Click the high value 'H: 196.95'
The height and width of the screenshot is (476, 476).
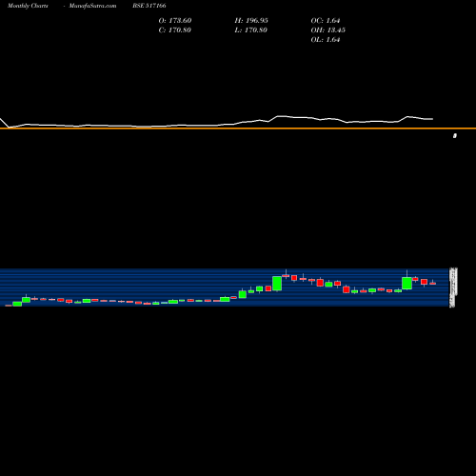coord(251,20)
